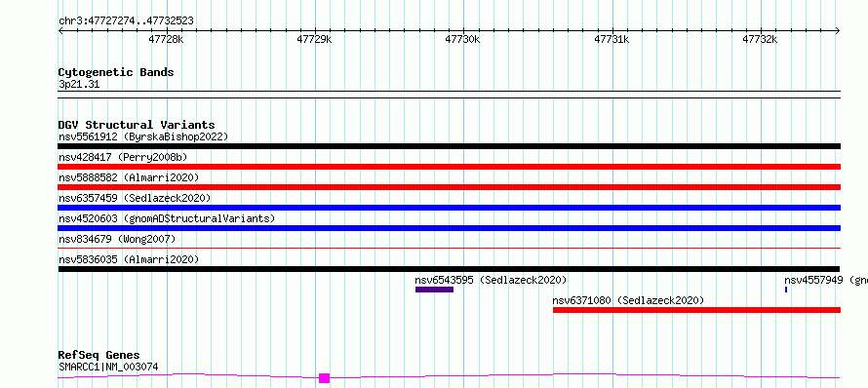The height and width of the screenshot is (388, 868).
Task: Click the nsv5888582 (Almarri2020) label
Action: pos(129,177)
